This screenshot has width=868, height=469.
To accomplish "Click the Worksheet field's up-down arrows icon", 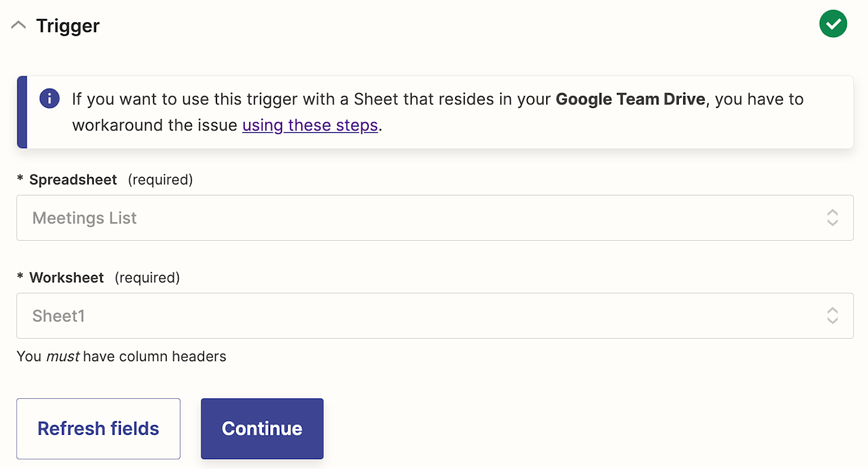I will 832,316.
